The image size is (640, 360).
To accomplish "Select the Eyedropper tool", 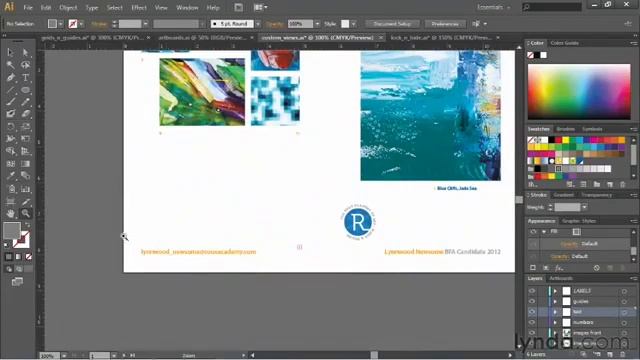I will [x=10, y=176].
